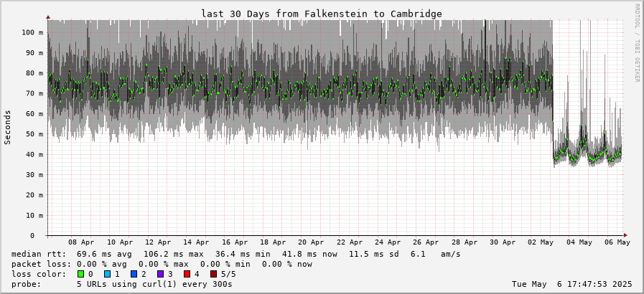Click the '10 m' y-axis label

point(34,215)
